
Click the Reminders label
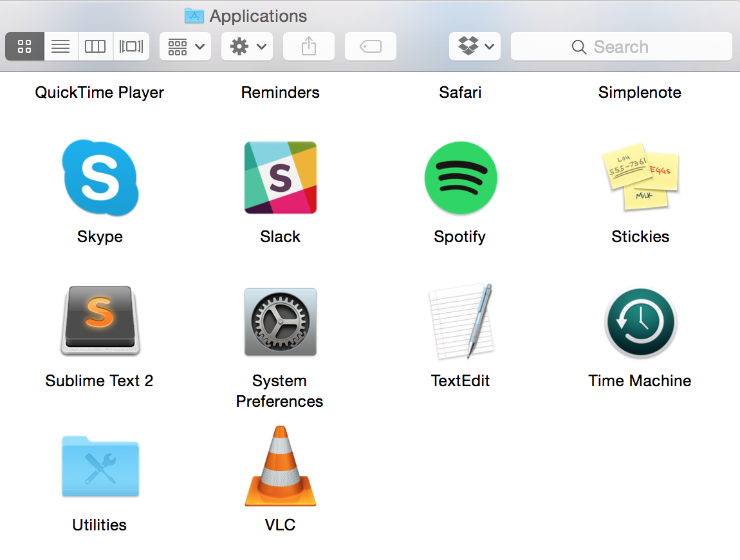pos(281,92)
